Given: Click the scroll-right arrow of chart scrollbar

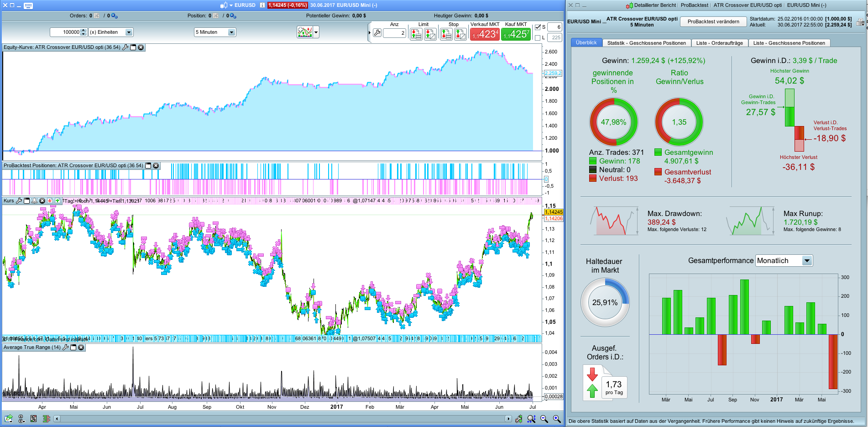Looking at the screenshot, I should (508, 419).
